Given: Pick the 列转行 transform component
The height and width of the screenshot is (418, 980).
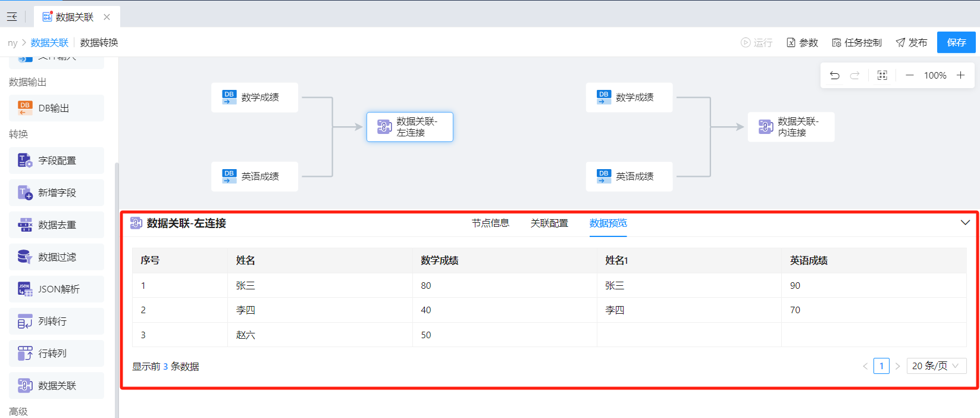Looking at the screenshot, I should pos(56,322).
